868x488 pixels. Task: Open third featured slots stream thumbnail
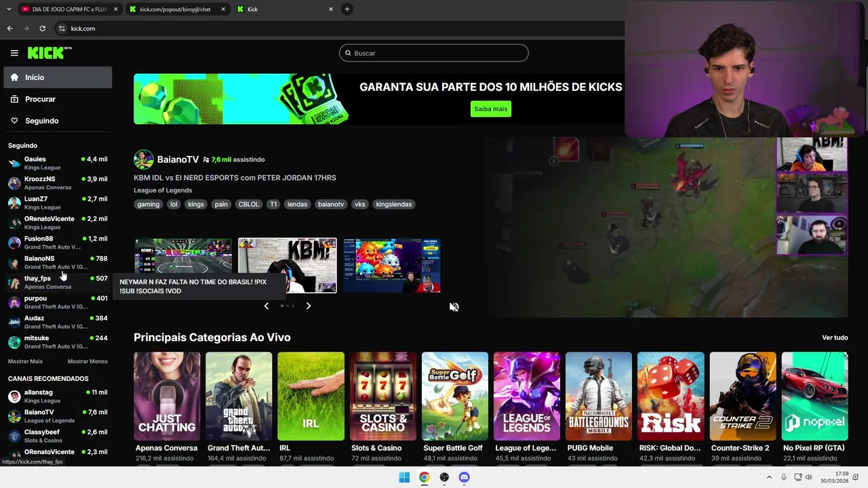coord(392,265)
